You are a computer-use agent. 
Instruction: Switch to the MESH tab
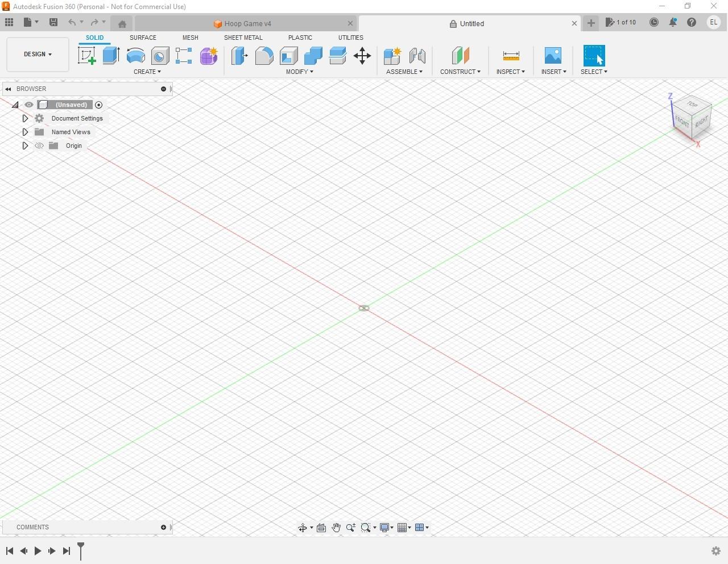(x=191, y=38)
